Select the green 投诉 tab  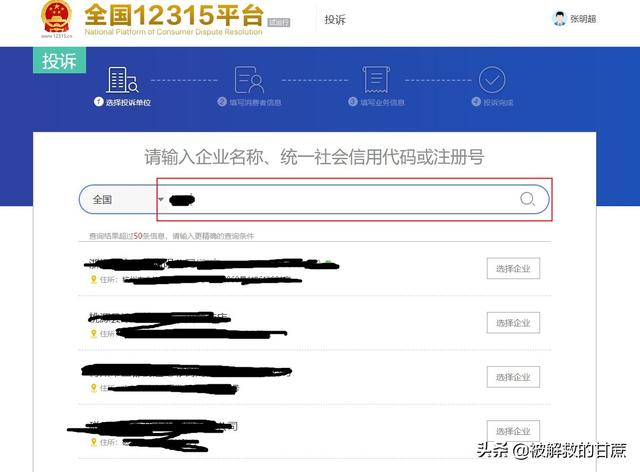point(60,60)
